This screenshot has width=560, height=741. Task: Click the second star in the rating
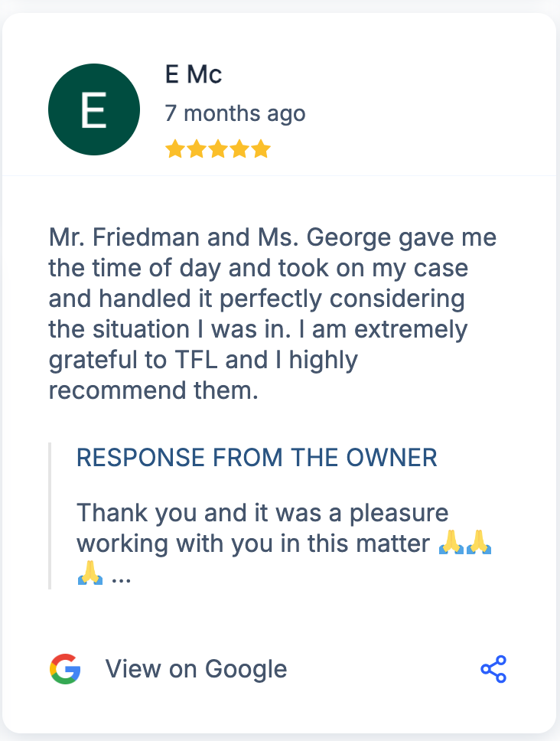(197, 149)
